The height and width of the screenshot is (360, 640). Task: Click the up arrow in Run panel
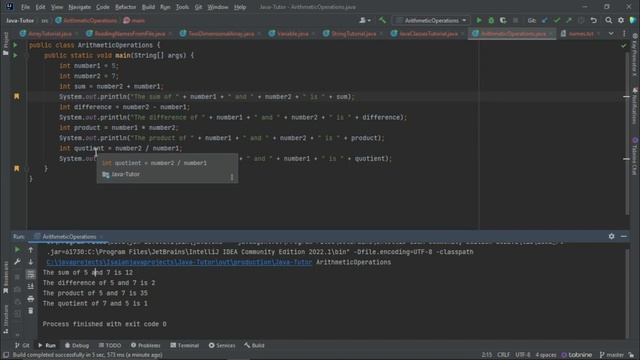tap(31, 249)
